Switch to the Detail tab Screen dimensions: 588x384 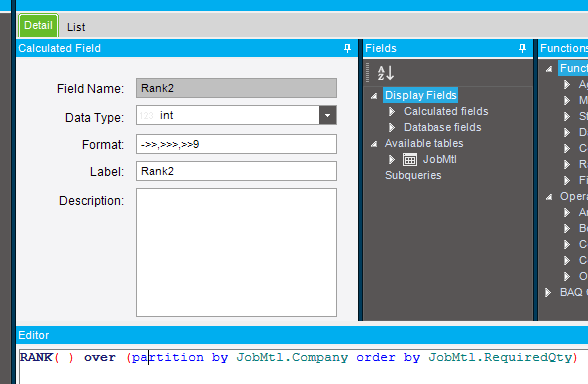tap(39, 26)
